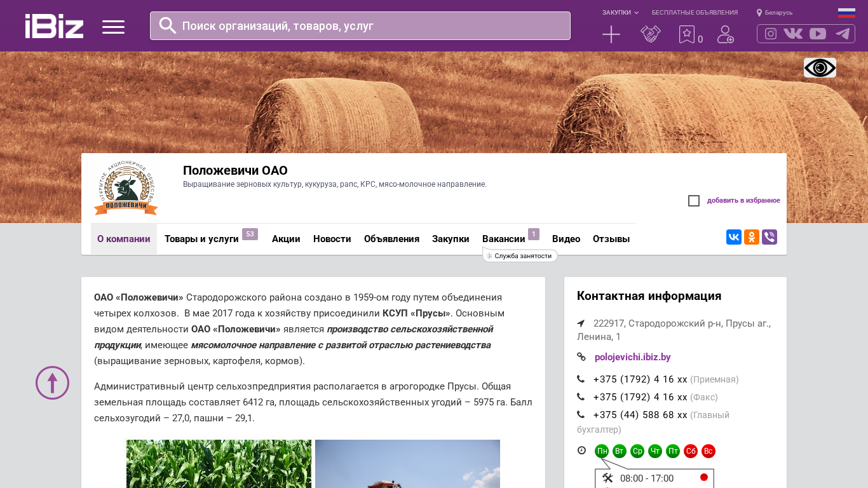This screenshot has height=488, width=868.
Task: Share via Odnoklassniki icon
Action: pos(752,237)
